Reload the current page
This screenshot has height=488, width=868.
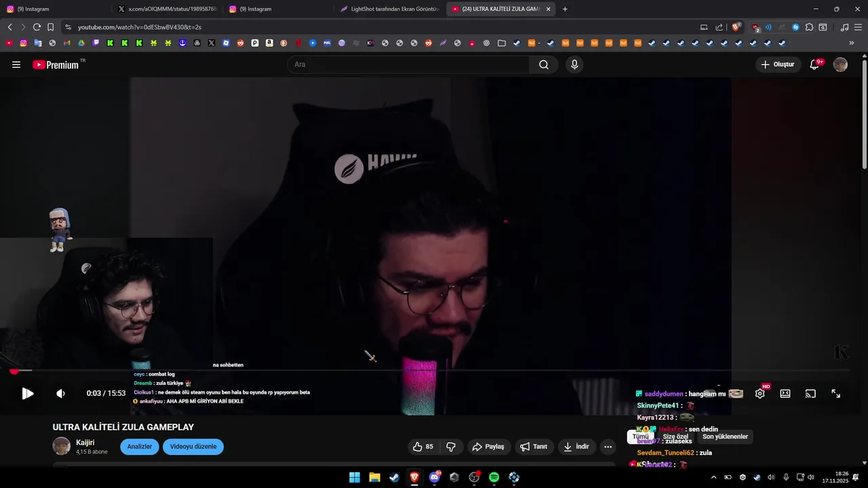tap(37, 27)
